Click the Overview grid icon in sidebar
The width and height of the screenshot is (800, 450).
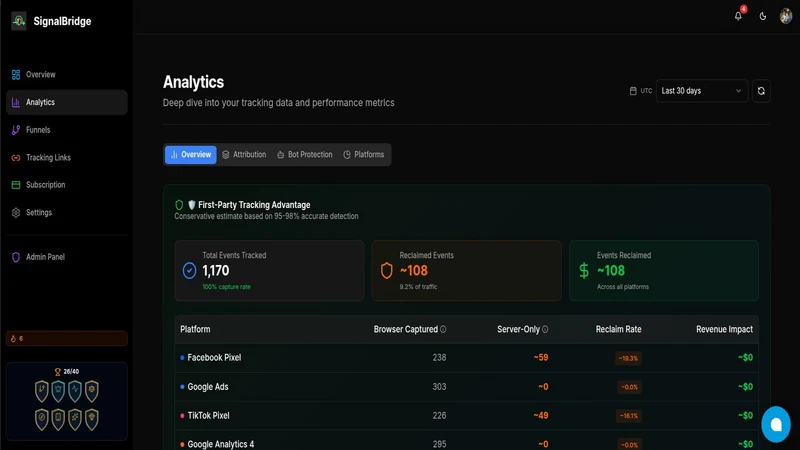click(x=16, y=74)
